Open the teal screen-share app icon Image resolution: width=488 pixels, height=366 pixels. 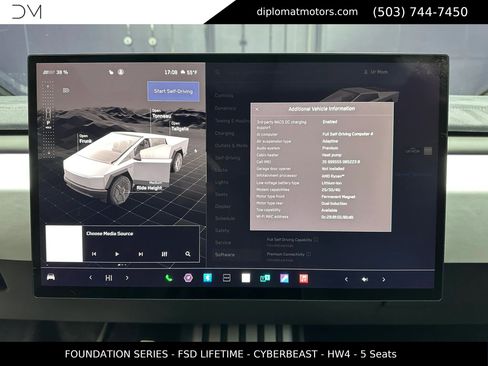[x=265, y=278]
